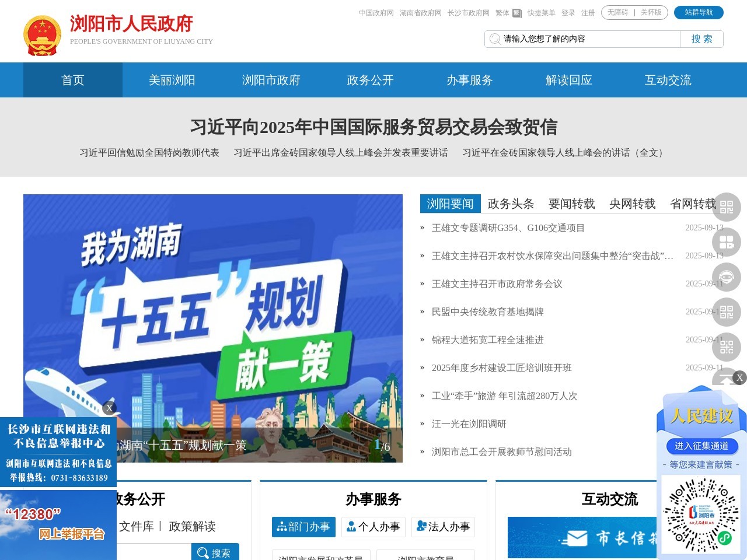The width and height of the screenshot is (747, 560).
Task: Open the intelligent Q&A robot assistant
Action: point(727,278)
